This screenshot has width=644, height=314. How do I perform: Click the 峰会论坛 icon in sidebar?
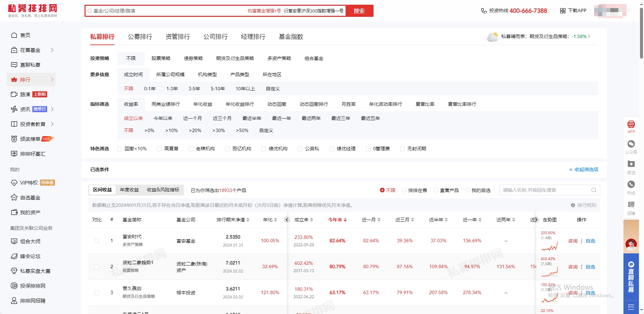(x=14, y=256)
